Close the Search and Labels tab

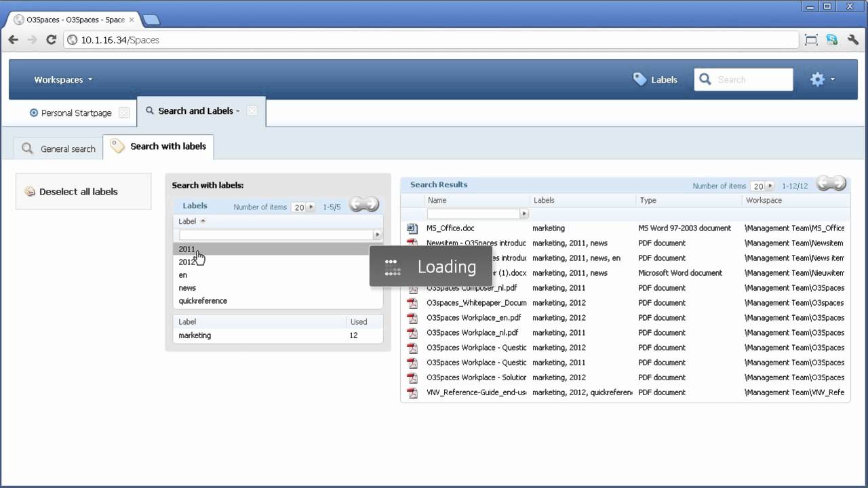(252, 110)
